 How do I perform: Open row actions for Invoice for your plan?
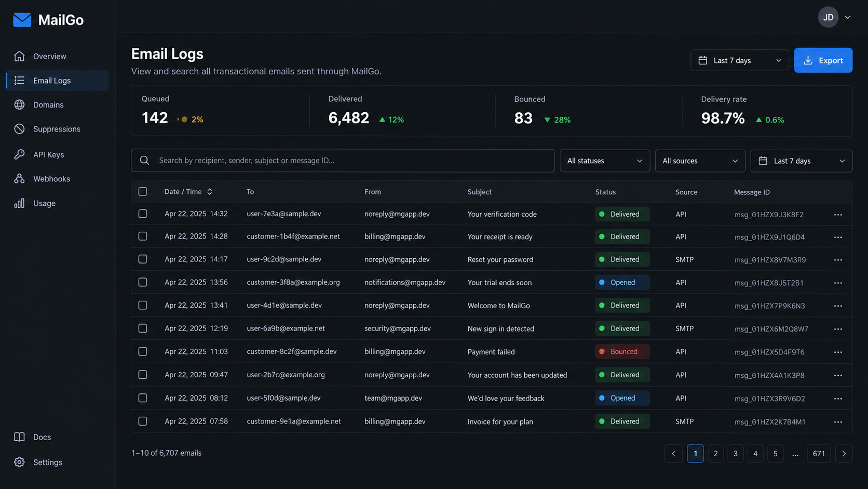(838, 422)
